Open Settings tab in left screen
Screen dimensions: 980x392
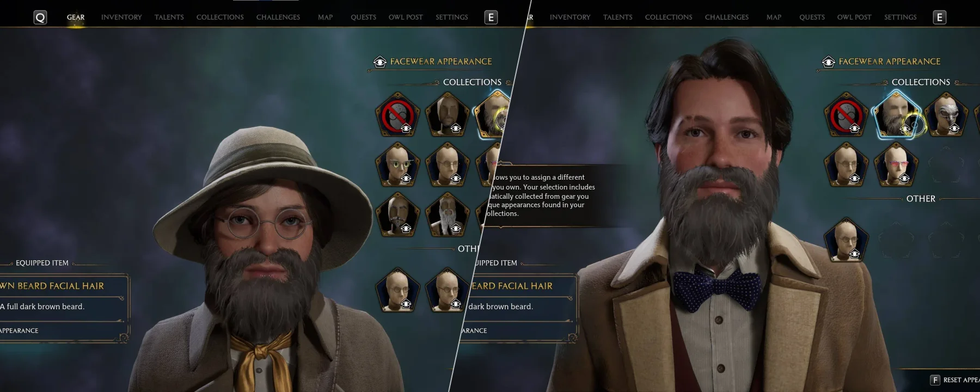tap(452, 17)
